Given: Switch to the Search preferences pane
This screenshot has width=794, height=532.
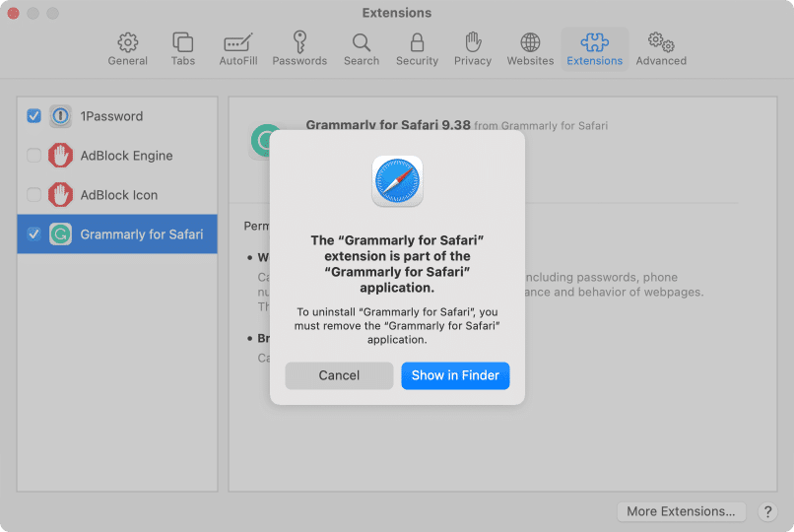Looking at the screenshot, I should pos(362,49).
